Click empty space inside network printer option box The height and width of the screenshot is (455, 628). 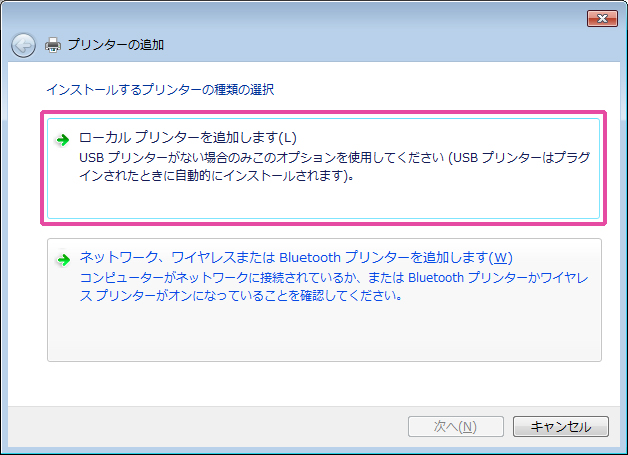tap(320, 335)
